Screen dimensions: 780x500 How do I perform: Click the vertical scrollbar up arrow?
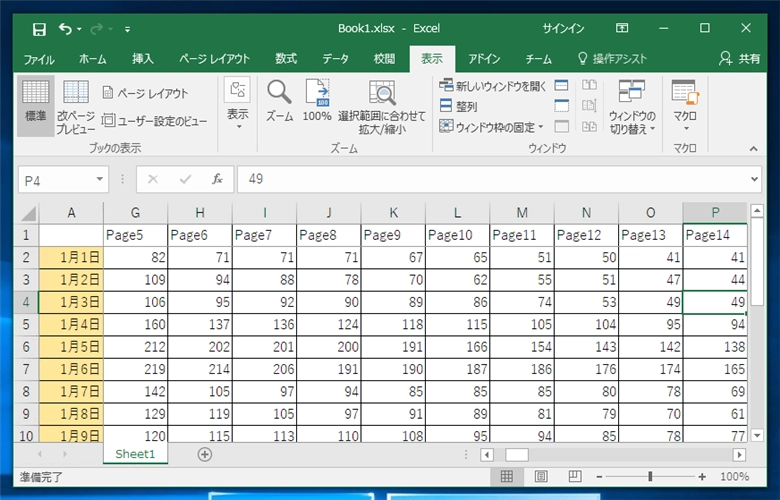point(757,211)
